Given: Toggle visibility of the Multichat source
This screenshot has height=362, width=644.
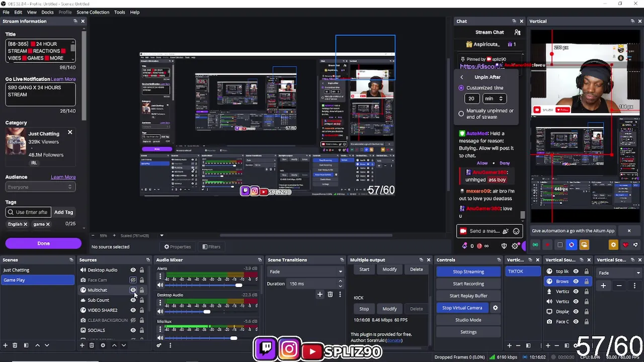Looking at the screenshot, I should (x=133, y=290).
